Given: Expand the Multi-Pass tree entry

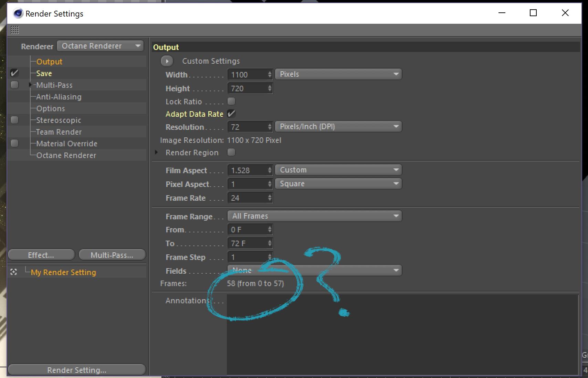Looking at the screenshot, I should tap(30, 84).
